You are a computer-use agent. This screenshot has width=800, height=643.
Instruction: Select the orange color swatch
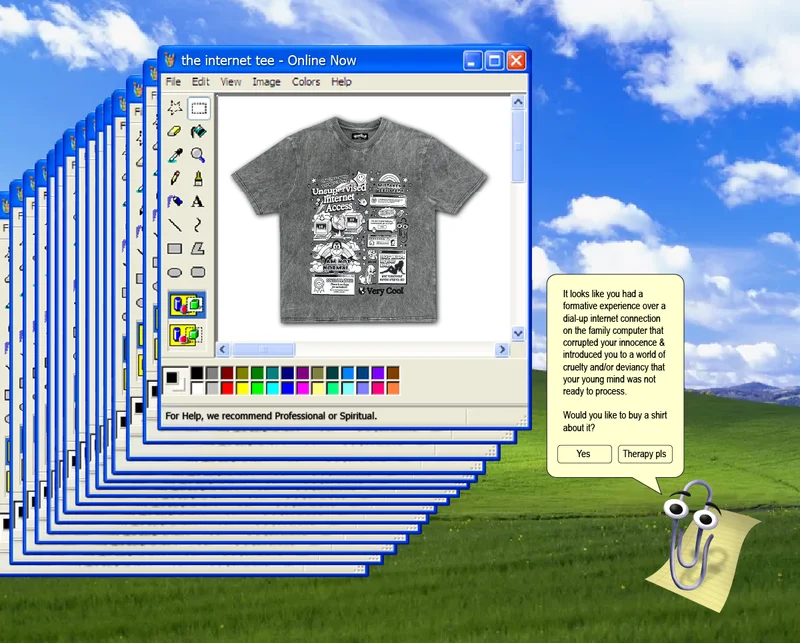coord(393,388)
